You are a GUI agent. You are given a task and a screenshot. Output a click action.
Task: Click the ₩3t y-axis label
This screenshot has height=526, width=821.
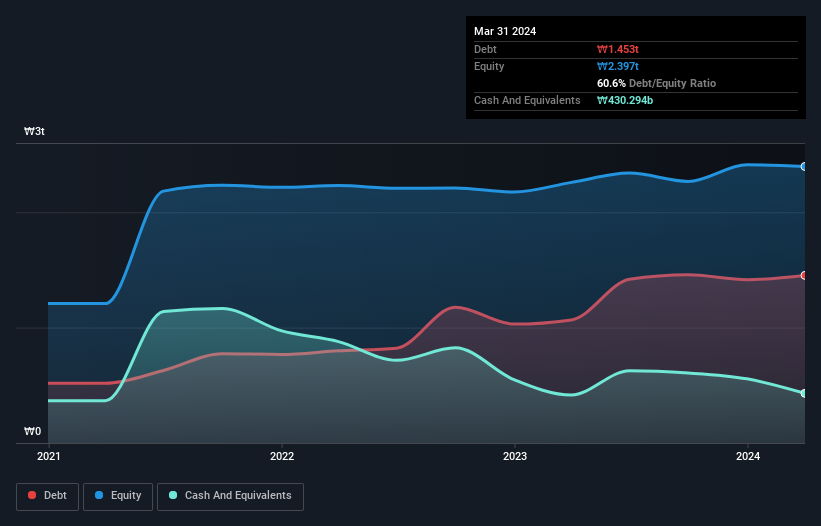coord(35,131)
